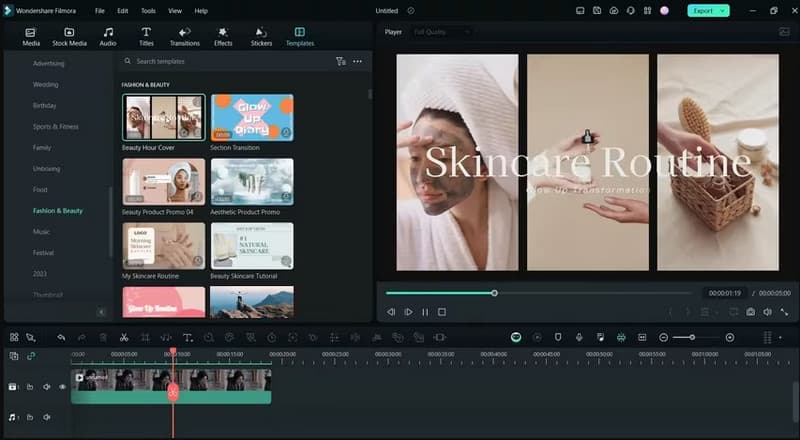
Task: Open the Titles tab
Action: [x=146, y=37]
